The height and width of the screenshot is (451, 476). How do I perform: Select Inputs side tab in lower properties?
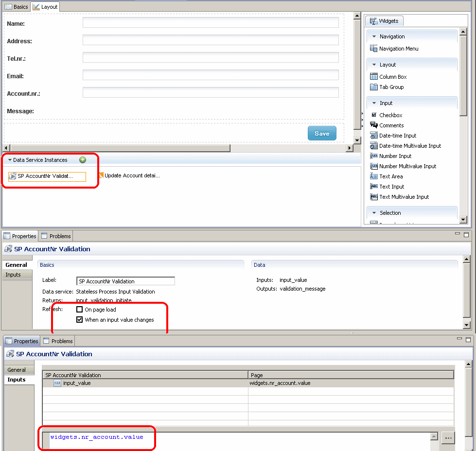(x=19, y=380)
